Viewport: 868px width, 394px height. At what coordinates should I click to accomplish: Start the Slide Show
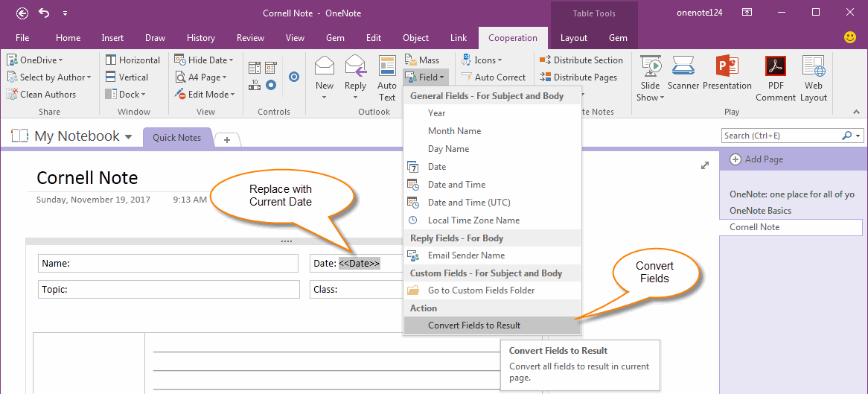(x=651, y=79)
